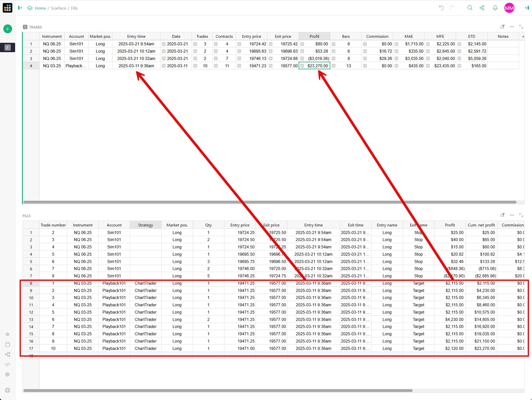Select row number 4 in TRADES table
Viewport: 532px width, 400px height.
click(x=31, y=66)
